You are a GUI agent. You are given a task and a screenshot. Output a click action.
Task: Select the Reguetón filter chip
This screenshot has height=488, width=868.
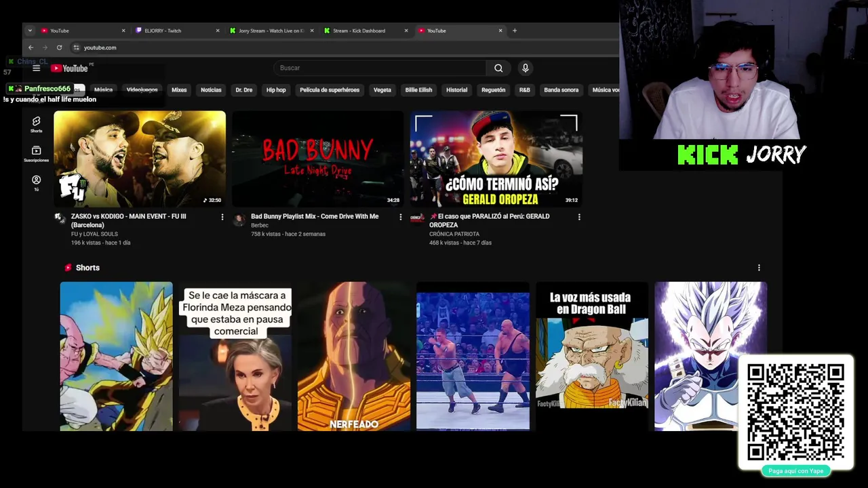494,89
